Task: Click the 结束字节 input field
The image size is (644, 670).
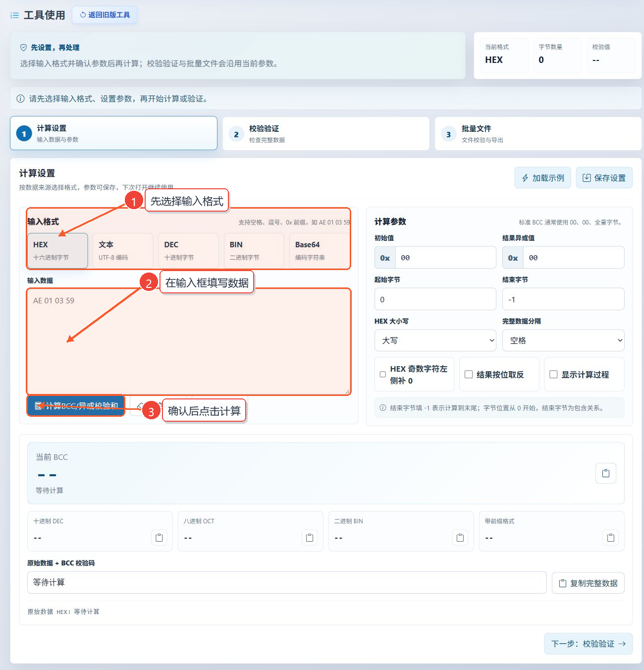Action: pos(563,299)
